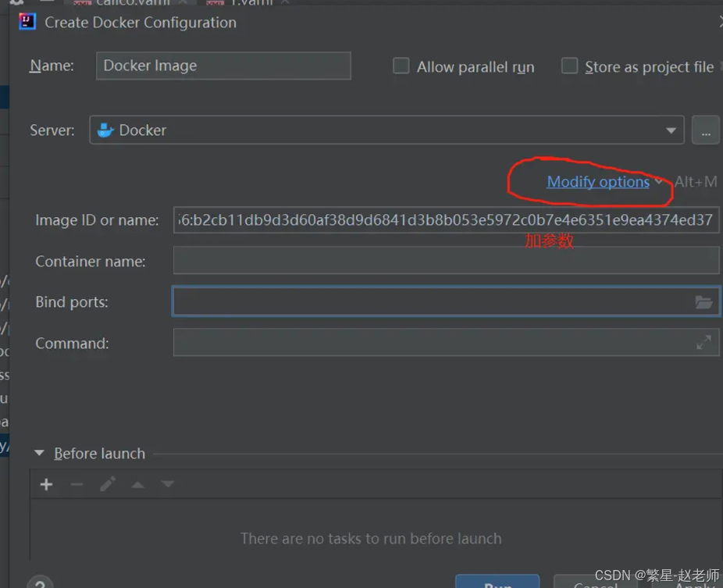
Task: Click the move task down arrow
Action: (x=167, y=485)
